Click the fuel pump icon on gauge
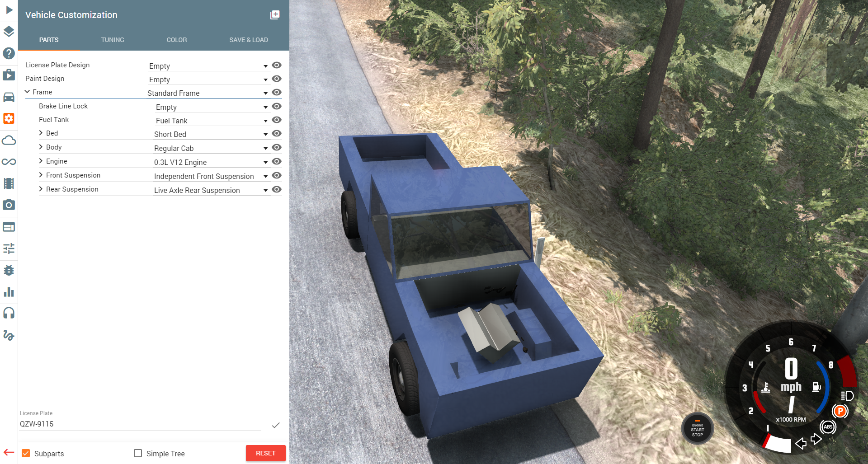Image resolution: width=868 pixels, height=464 pixels. click(816, 387)
